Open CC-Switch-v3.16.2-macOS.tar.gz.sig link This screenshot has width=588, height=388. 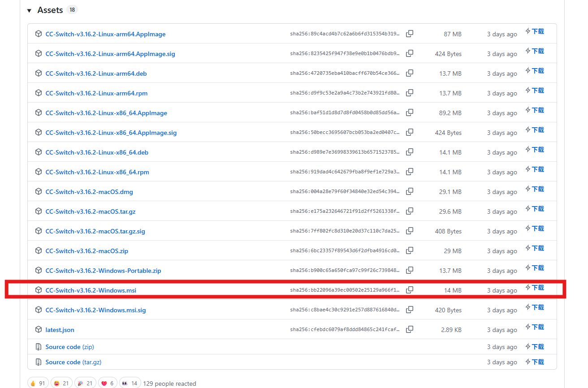95,231
